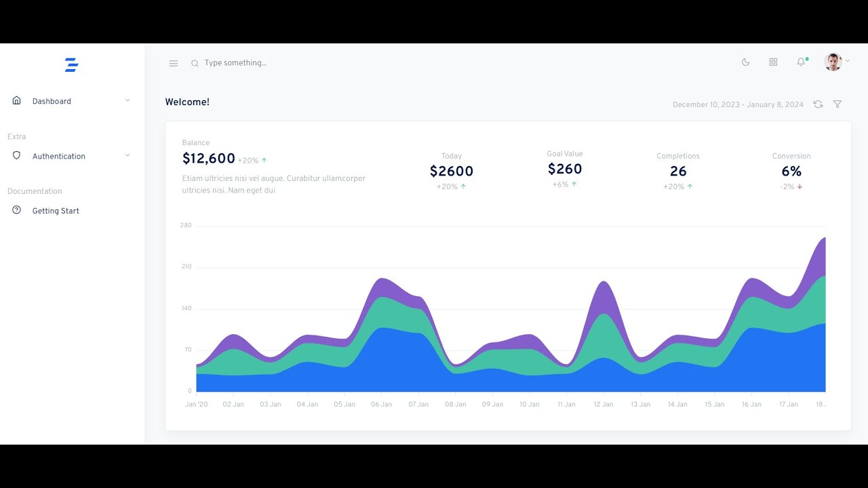Click the '14 Jan' x-axis label
The image size is (868, 488).
[x=677, y=405]
